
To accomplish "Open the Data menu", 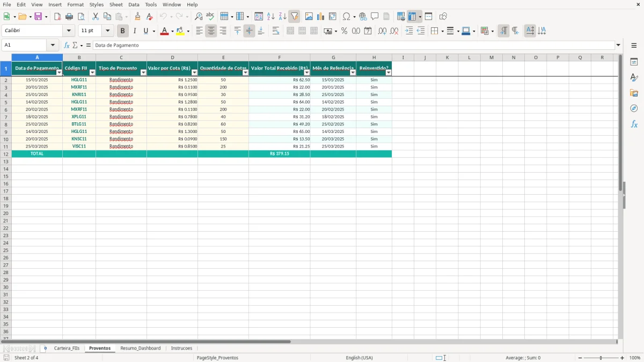I will (134, 4).
